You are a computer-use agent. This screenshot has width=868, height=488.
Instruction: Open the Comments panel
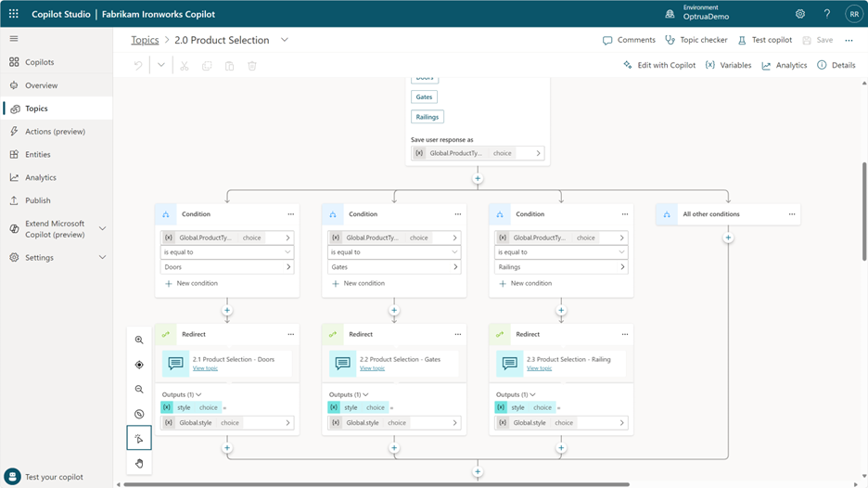(x=629, y=40)
